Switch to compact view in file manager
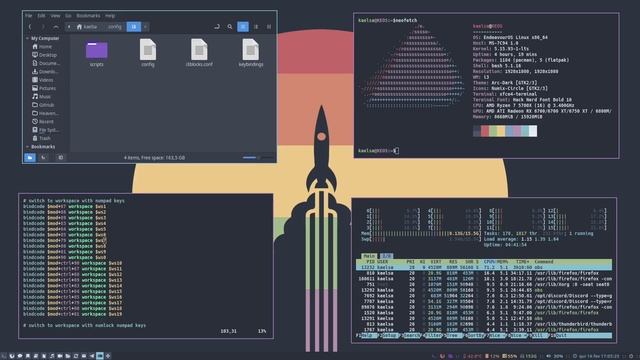The image size is (640, 360). [x=269, y=27]
